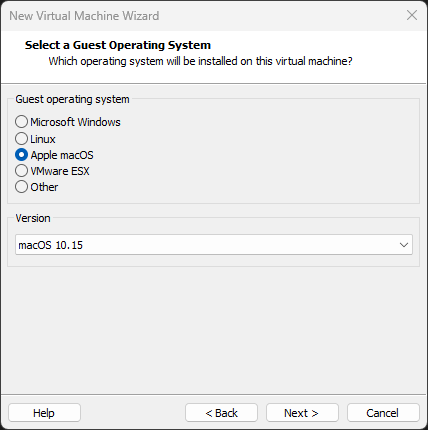The height and width of the screenshot is (430, 428).
Task: Click the Help button
Action: (44, 413)
